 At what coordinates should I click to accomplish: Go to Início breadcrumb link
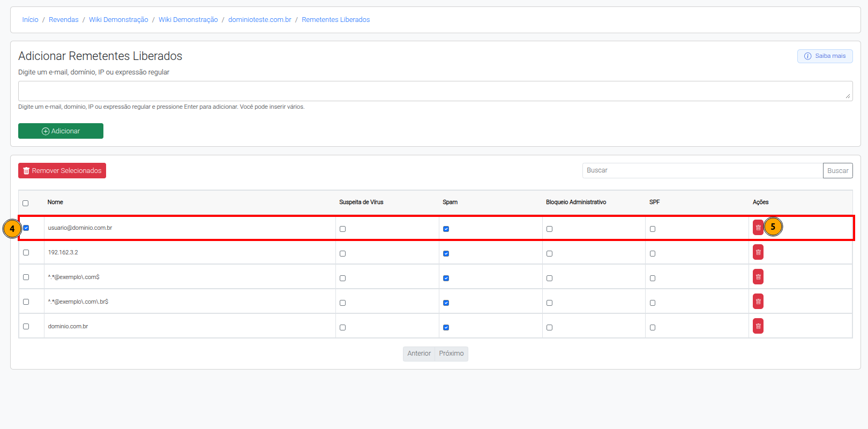click(30, 20)
